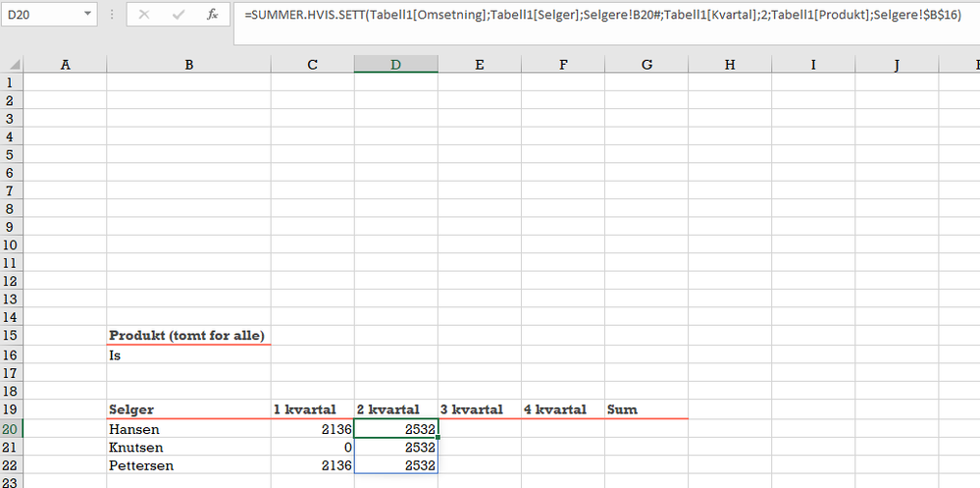The height and width of the screenshot is (488, 980).
Task: Click the '2 kvartal' header cell
Action: tap(395, 409)
